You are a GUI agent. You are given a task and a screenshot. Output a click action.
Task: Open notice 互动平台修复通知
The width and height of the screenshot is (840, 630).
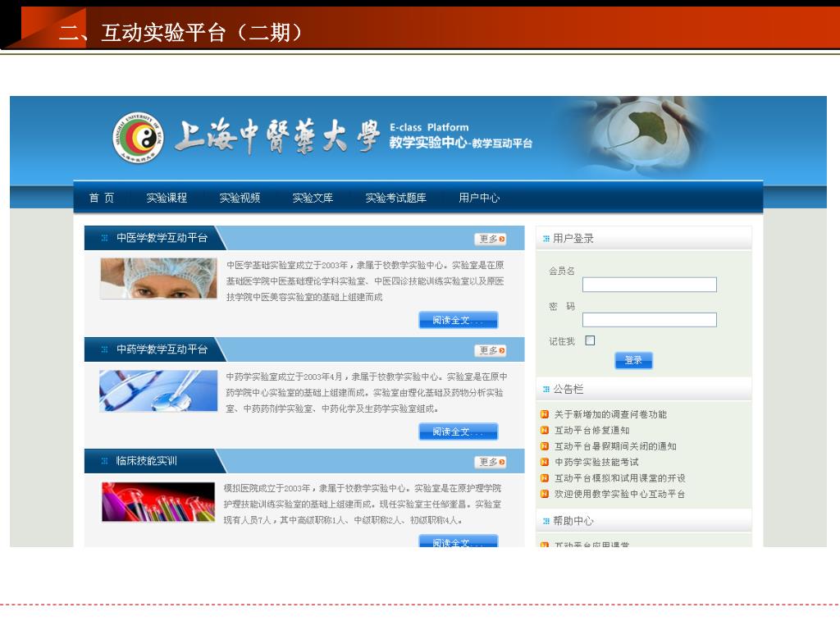591,430
